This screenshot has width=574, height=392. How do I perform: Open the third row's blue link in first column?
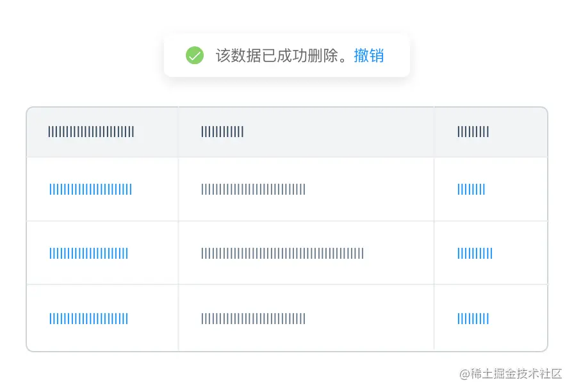click(88, 318)
